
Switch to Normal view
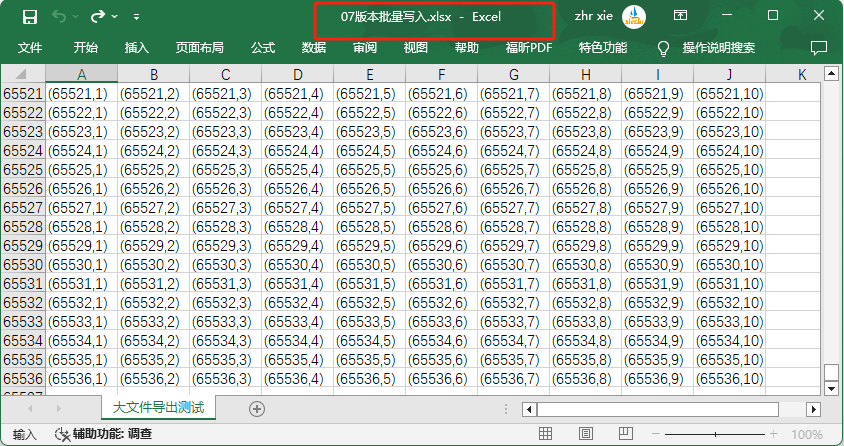(x=546, y=435)
